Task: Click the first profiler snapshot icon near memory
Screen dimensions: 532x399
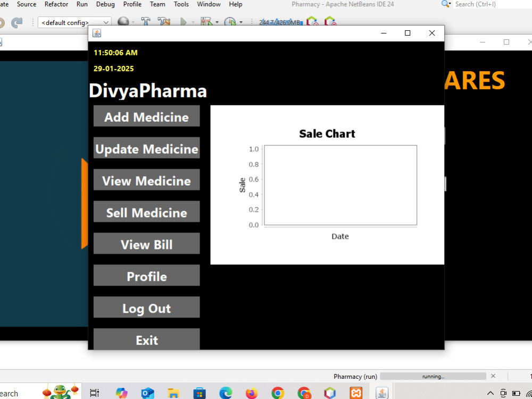Action: [312, 22]
